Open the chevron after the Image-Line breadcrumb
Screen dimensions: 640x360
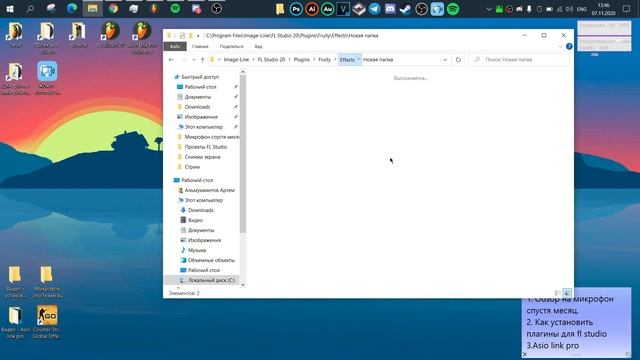253,60
